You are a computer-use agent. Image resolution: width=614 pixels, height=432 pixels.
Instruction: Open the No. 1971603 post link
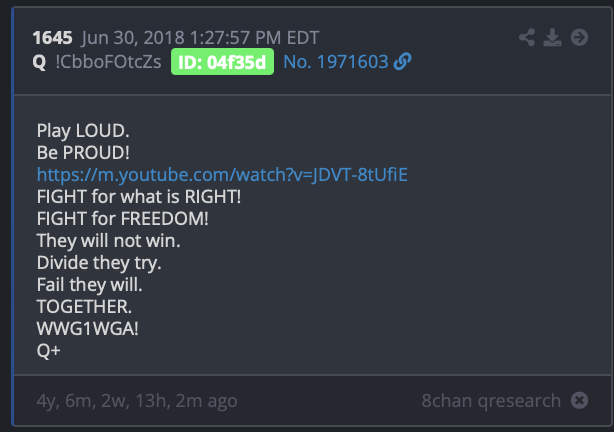(x=336, y=62)
